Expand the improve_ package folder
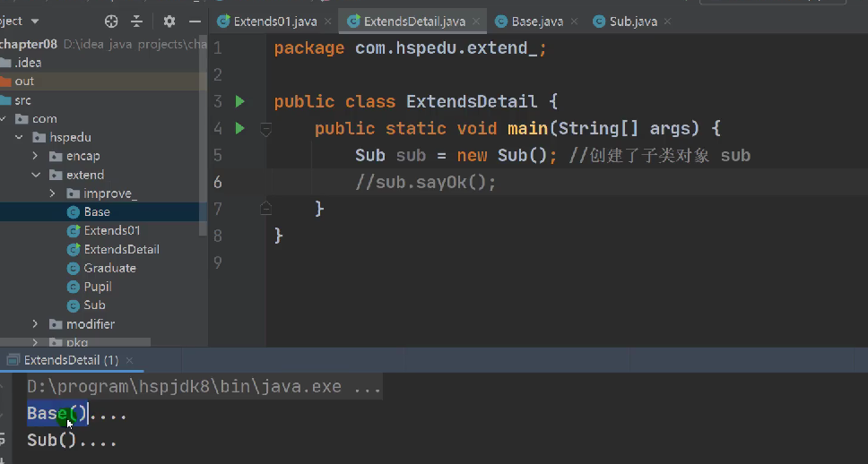Viewport: 868px width, 464px height. (53, 193)
